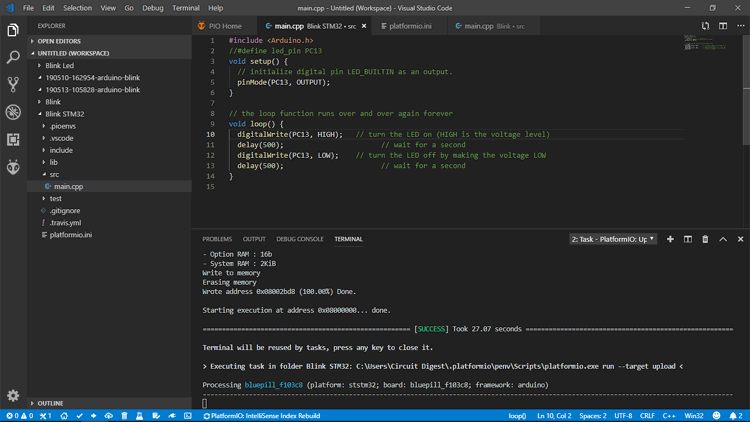This screenshot has height=422, width=750.
Task: Change indentation via Spaces: 2
Action: (x=593, y=416)
